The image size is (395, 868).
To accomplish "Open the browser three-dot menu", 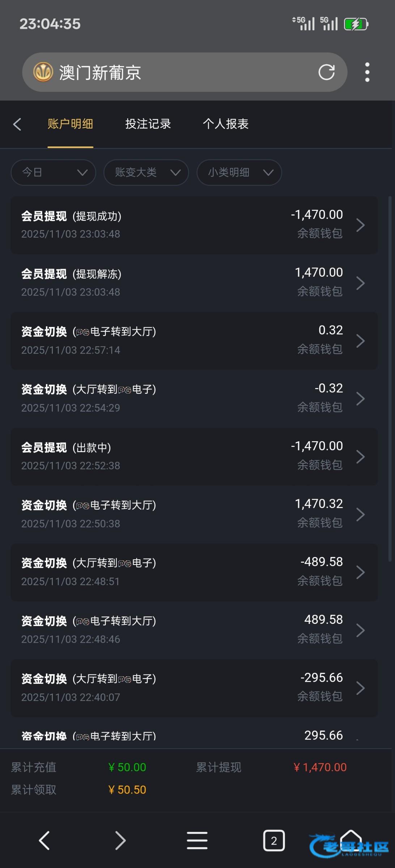I will click(367, 72).
